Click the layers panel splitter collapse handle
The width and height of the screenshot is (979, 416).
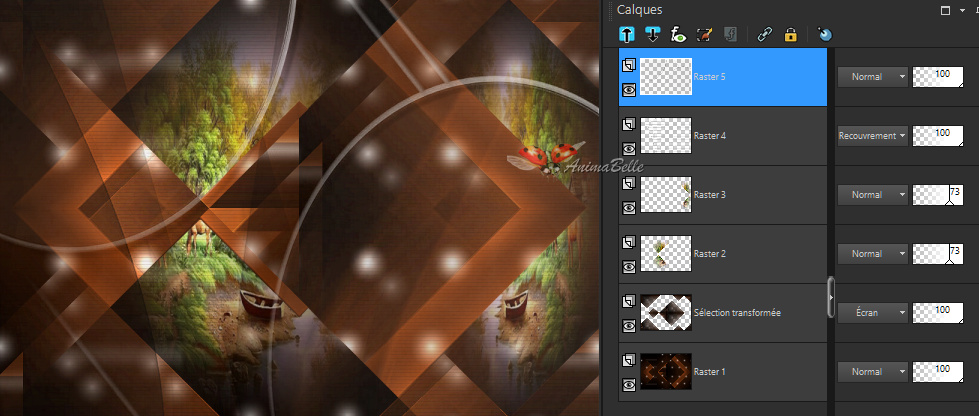(x=831, y=298)
